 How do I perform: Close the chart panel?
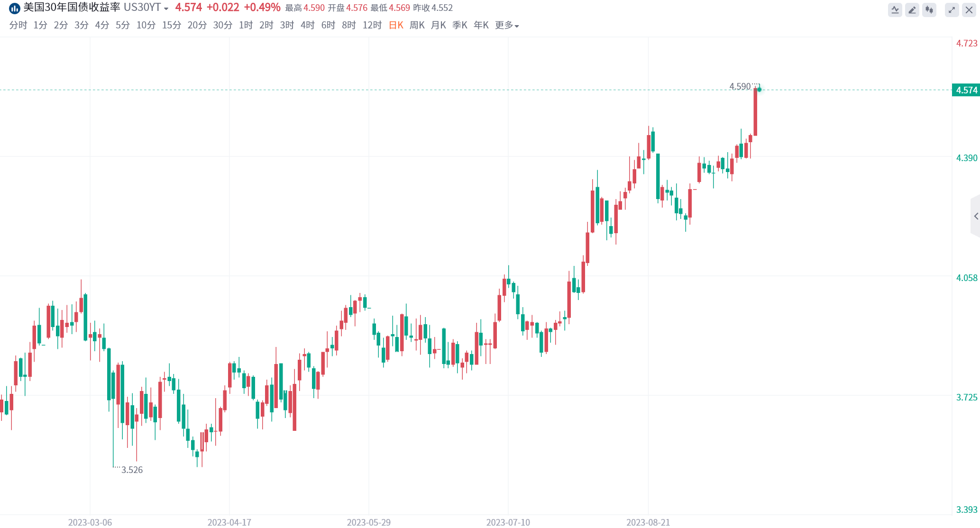969,10
